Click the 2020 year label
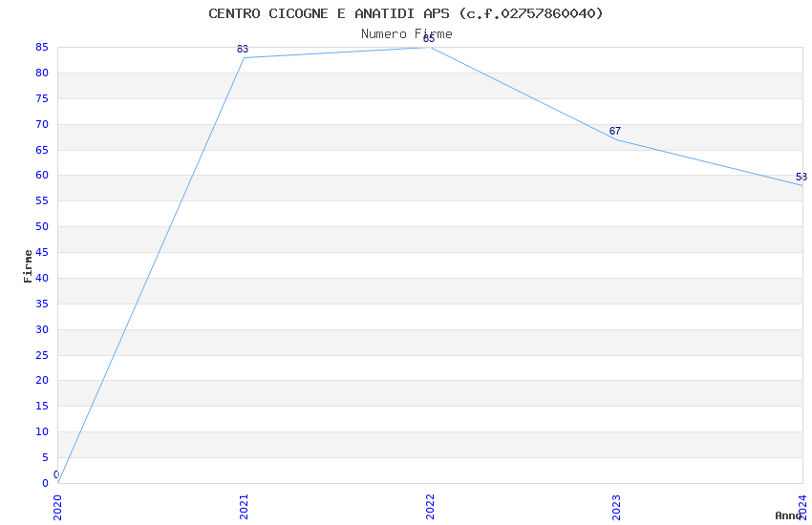Screen dimensions: 812x525 coord(57,508)
